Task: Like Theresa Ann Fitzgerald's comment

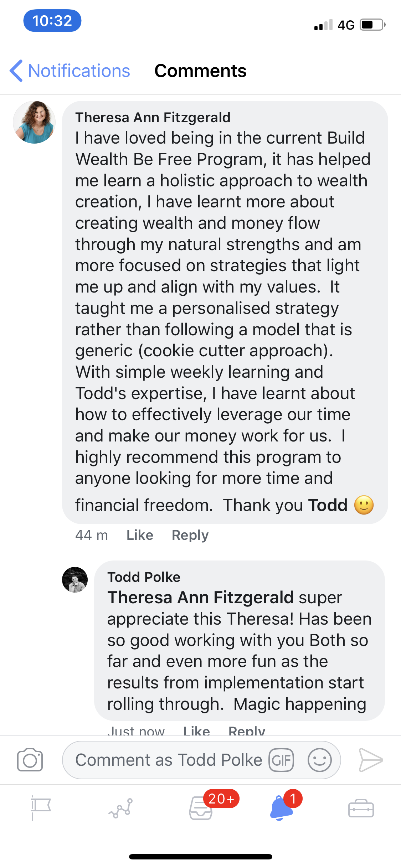Action: coord(140,535)
